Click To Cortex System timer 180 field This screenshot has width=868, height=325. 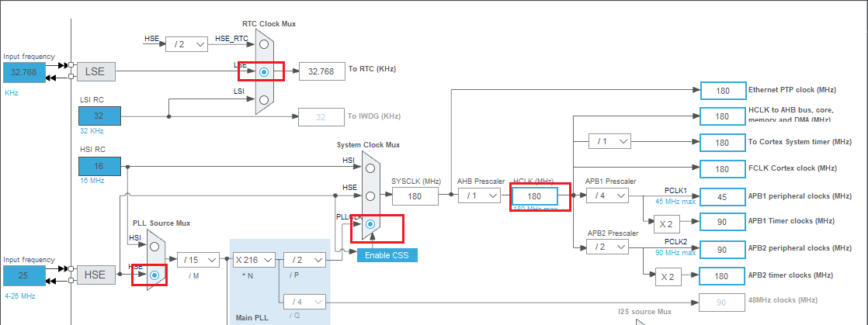coord(722,143)
